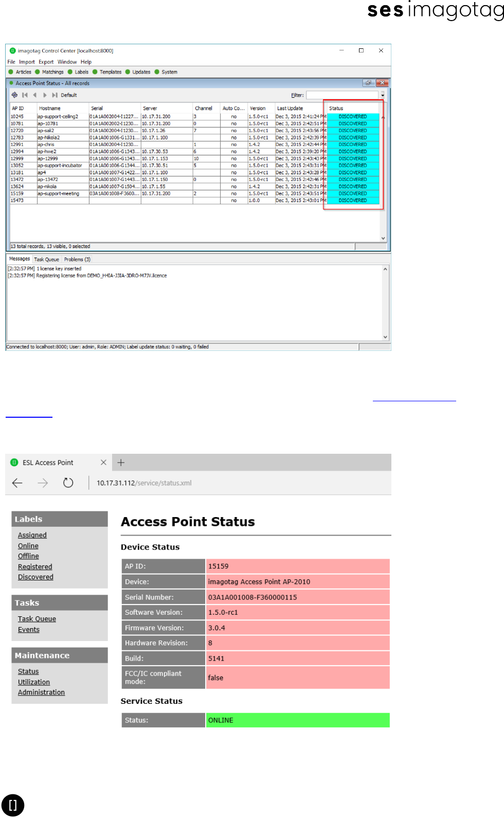This screenshot has width=504, height=818.
Task: Sort by the AP ID column header
Action: click(x=24, y=109)
